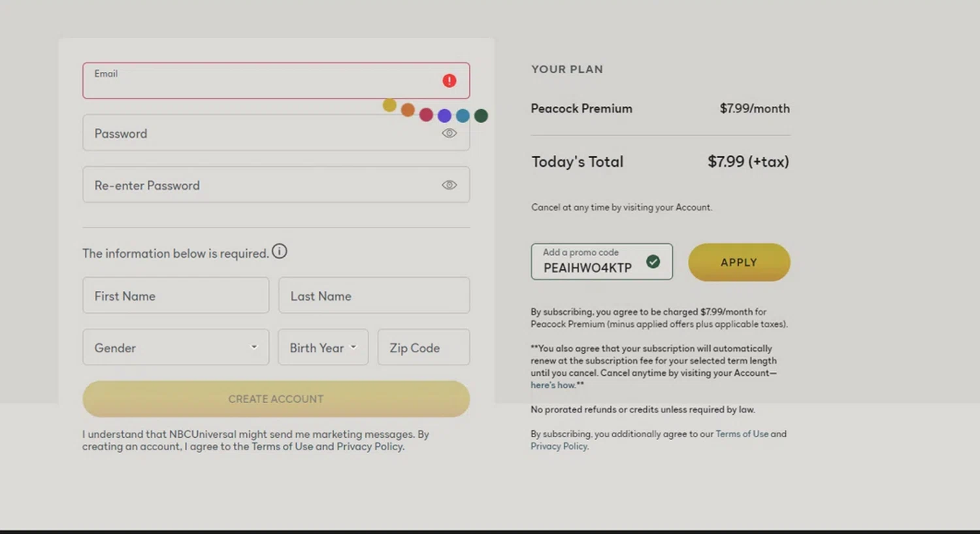Image resolution: width=980 pixels, height=534 pixels.
Task: Open the "here's how" cancellation link
Action: 553,385
